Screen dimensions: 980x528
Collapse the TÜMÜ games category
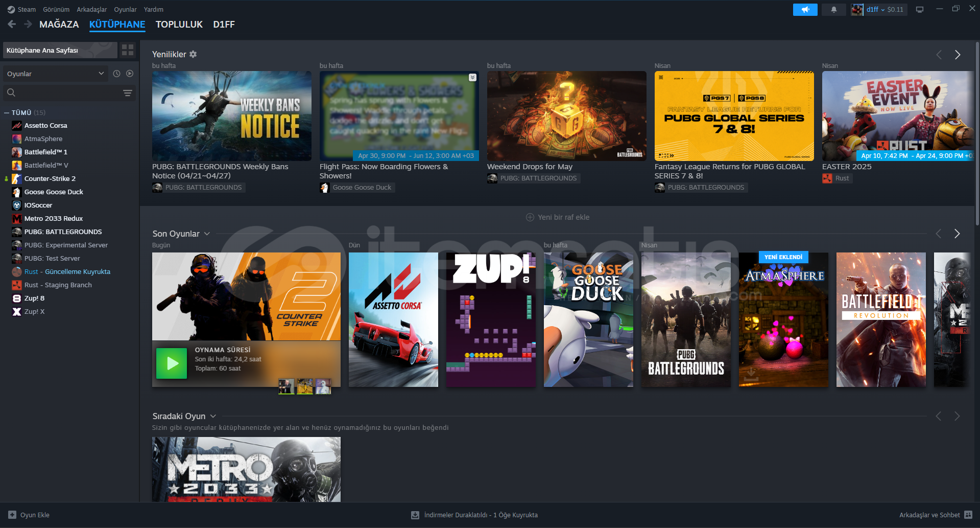[x=7, y=112]
